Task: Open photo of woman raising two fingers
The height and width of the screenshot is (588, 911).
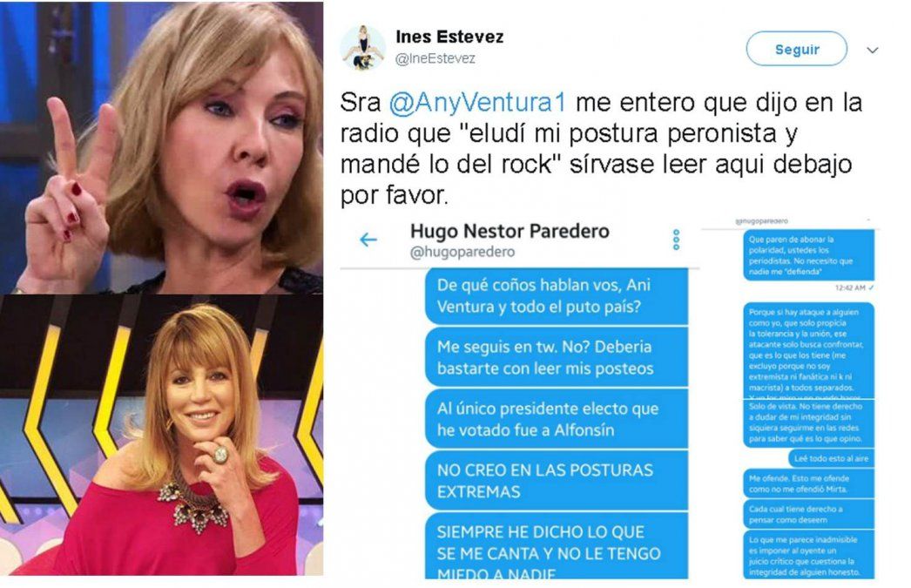Action: coord(161,147)
